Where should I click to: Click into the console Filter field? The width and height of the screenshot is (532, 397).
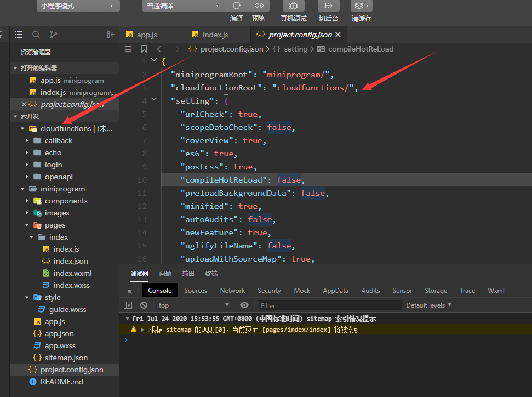(330, 305)
